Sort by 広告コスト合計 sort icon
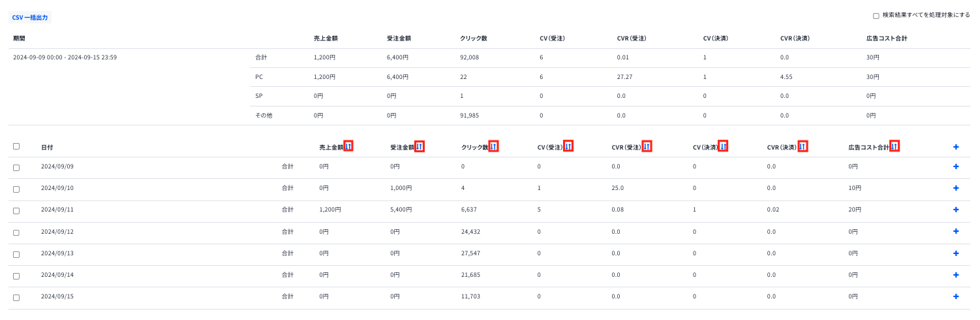 (x=895, y=146)
